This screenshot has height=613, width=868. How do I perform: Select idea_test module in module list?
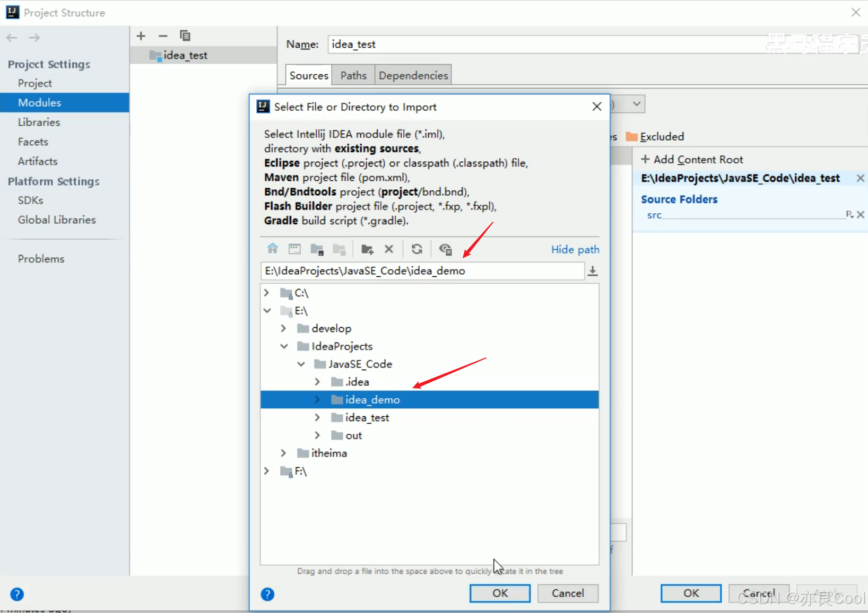204,55
